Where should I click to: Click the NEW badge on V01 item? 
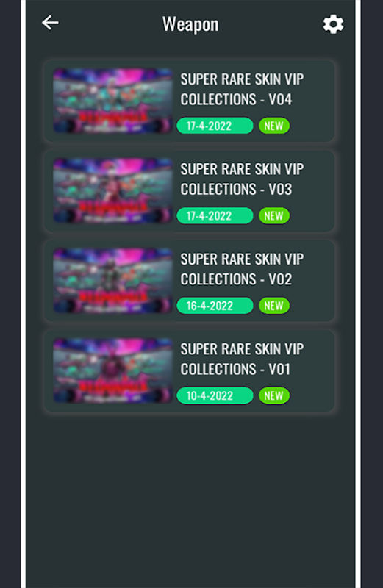(x=274, y=395)
